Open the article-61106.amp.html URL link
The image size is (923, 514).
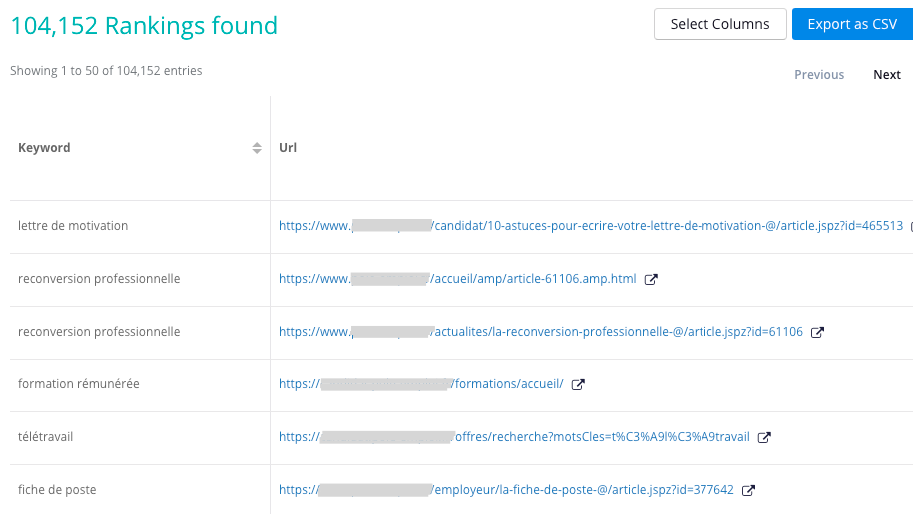pyautogui.click(x=457, y=278)
